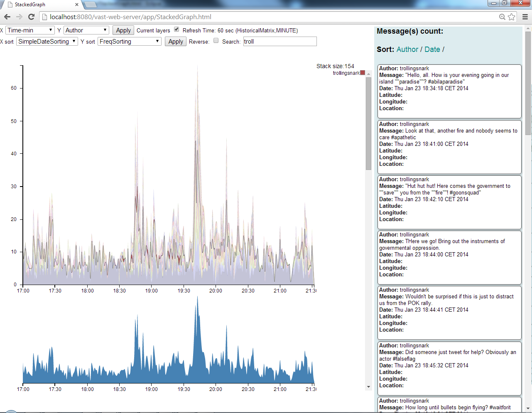
Task: Click Refresh Time: 60 sec text
Action: [240, 30]
